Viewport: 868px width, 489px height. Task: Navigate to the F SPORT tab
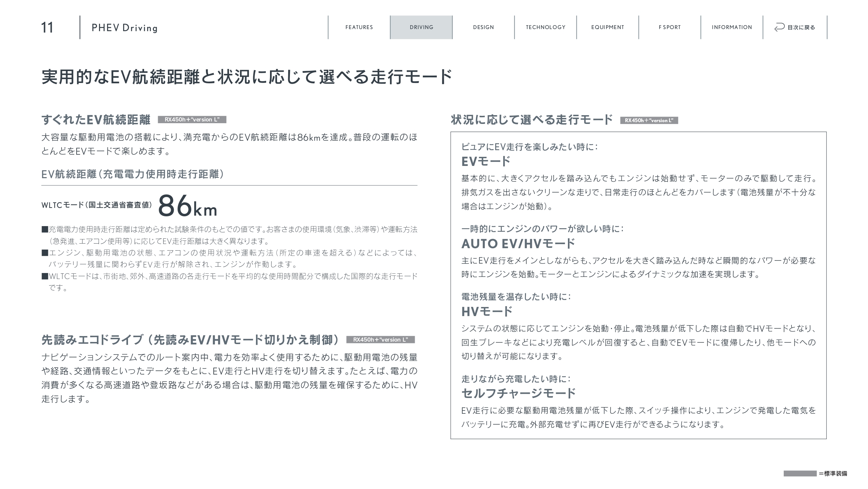click(x=669, y=27)
